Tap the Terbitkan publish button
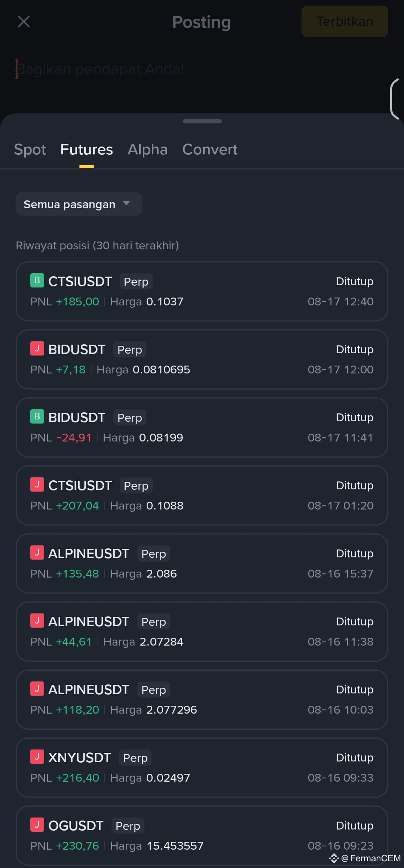 point(345,21)
